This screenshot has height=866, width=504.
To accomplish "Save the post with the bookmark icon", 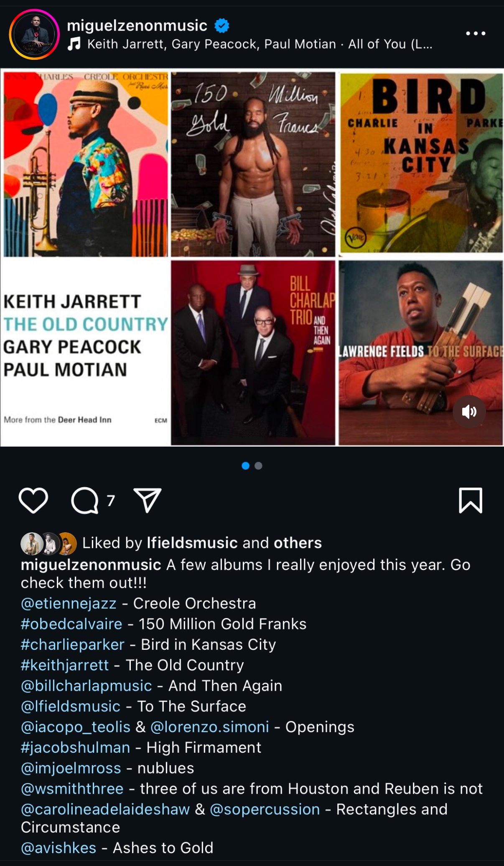I will (x=471, y=500).
